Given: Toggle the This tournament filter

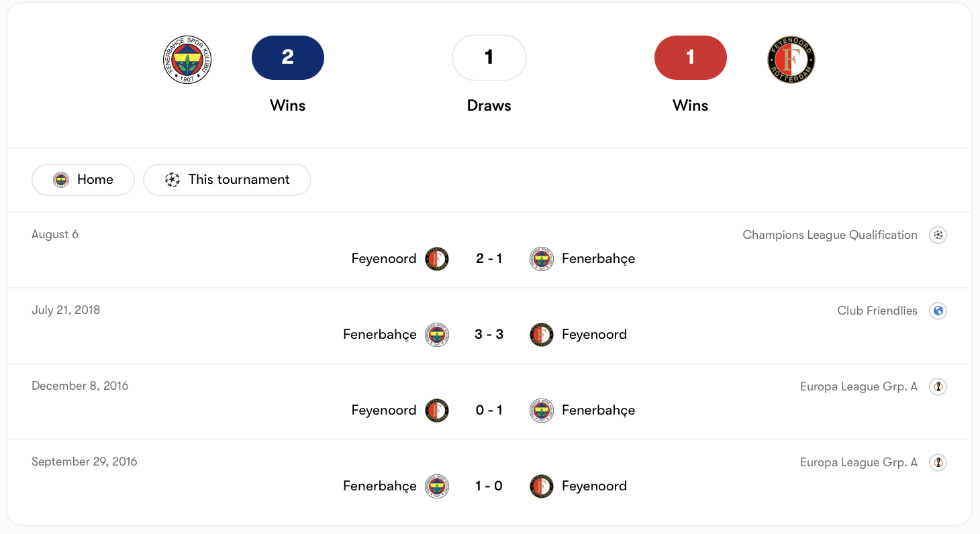Looking at the screenshot, I should (x=227, y=180).
